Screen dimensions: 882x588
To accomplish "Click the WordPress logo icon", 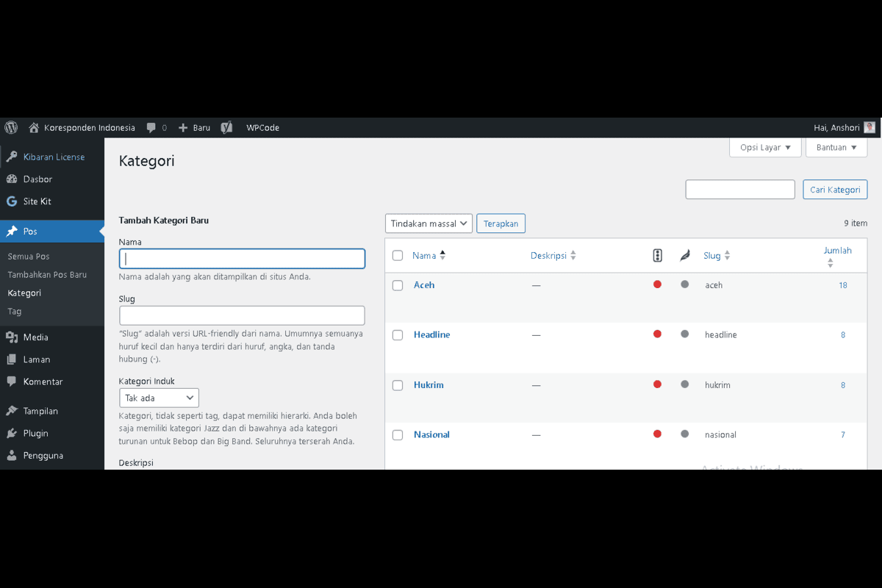I will tap(11, 127).
